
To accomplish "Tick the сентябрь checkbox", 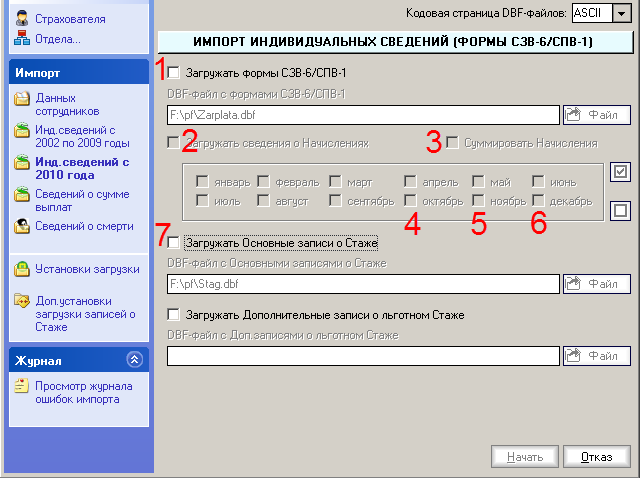I will [335, 200].
